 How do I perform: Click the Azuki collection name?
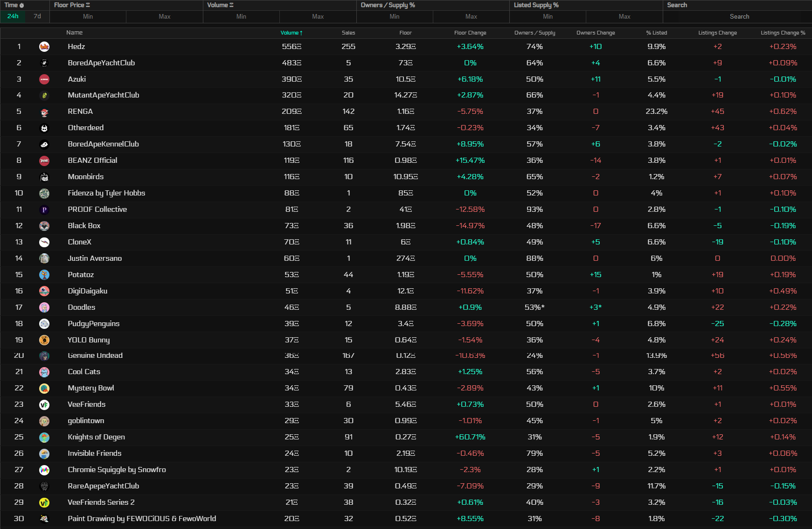77,79
